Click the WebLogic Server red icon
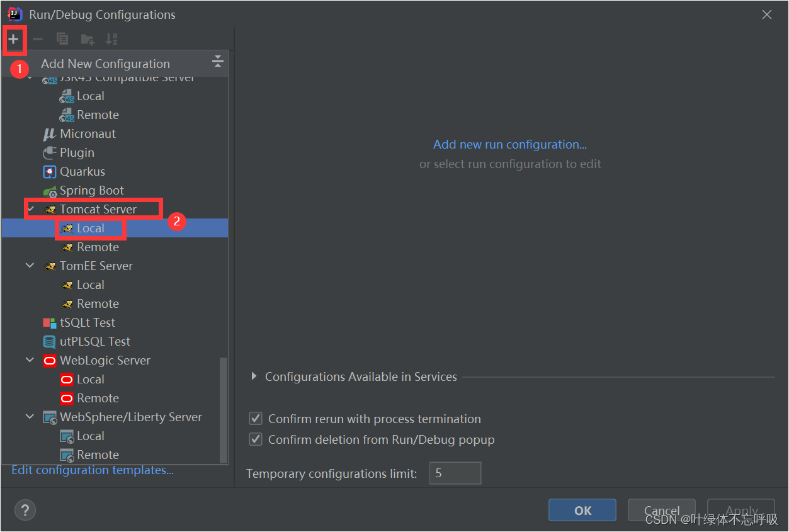The height and width of the screenshot is (532, 789). pos(50,360)
